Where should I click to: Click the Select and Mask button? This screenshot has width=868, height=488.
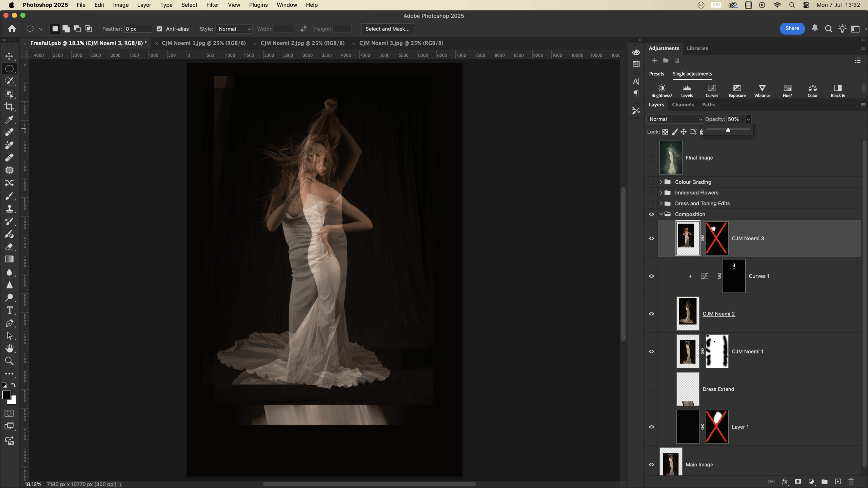click(387, 29)
